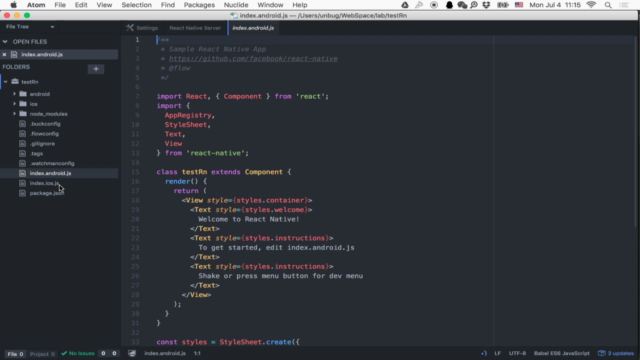
Task: Click the testRn folder icon
Action: click(x=15, y=82)
